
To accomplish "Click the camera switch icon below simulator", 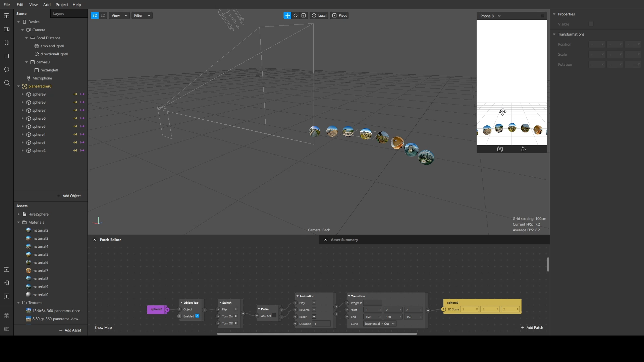I will [500, 149].
